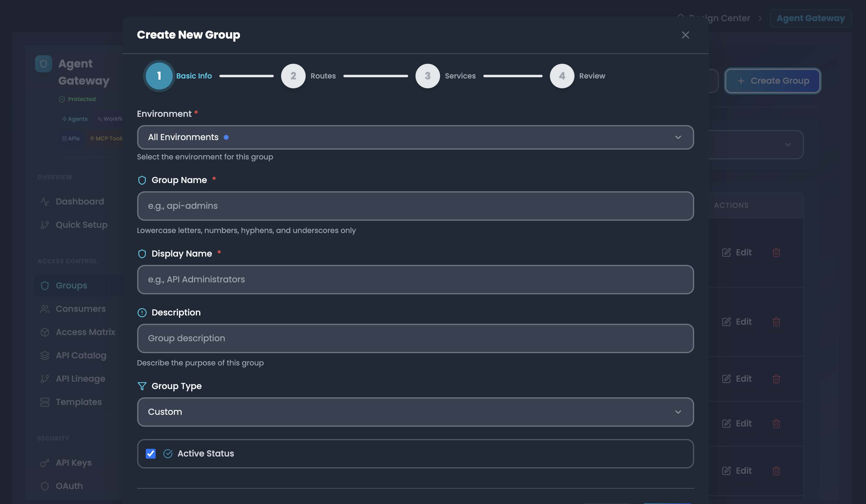Click the circled check icon by Active Status
866x504 pixels.
pos(168,453)
